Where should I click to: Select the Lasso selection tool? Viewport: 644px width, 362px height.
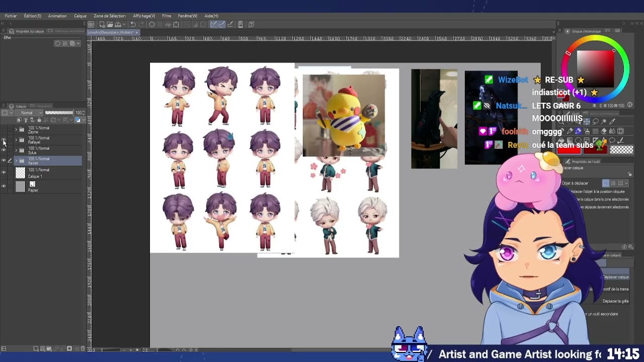595,121
